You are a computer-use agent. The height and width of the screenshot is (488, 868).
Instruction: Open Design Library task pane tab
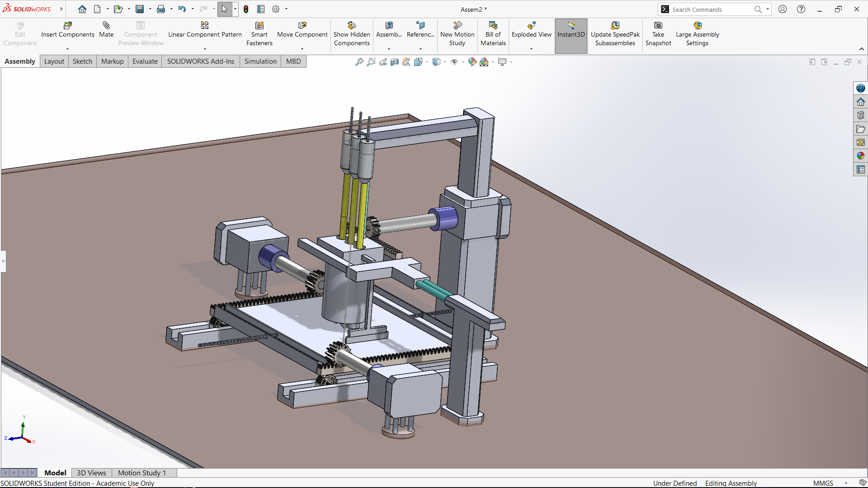861,115
